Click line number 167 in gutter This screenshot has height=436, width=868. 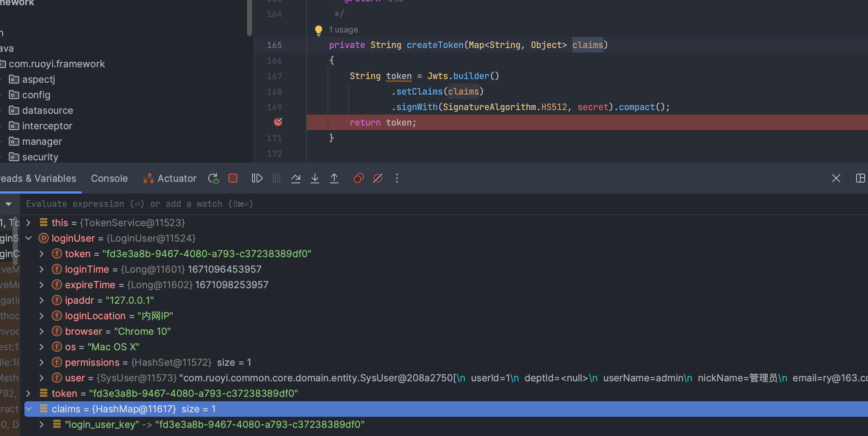coord(274,76)
